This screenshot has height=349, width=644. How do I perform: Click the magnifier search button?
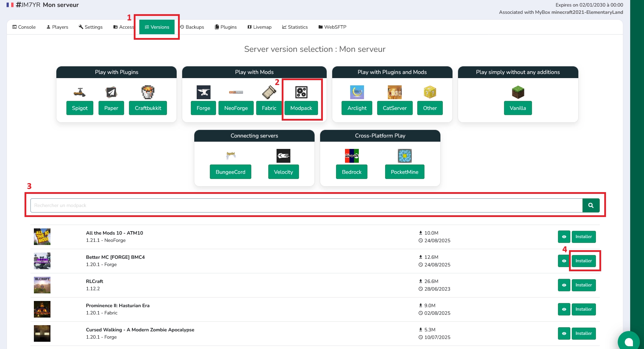click(x=591, y=205)
